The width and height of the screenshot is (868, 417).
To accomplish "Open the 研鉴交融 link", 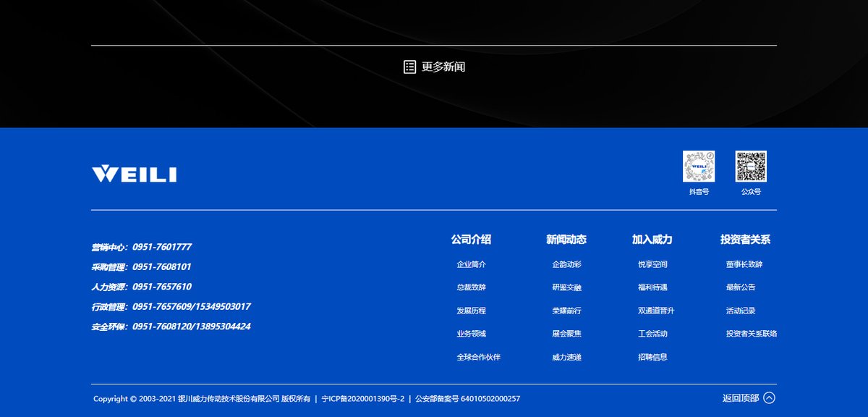I will click(566, 287).
